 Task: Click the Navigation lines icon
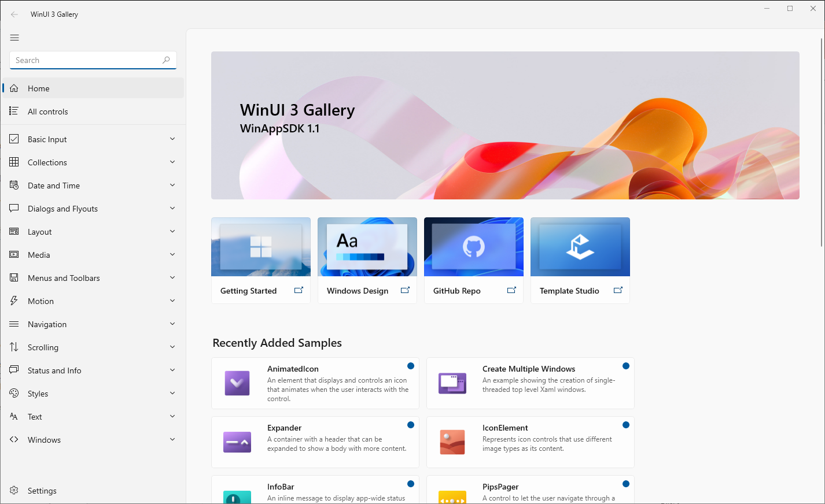coord(14,324)
